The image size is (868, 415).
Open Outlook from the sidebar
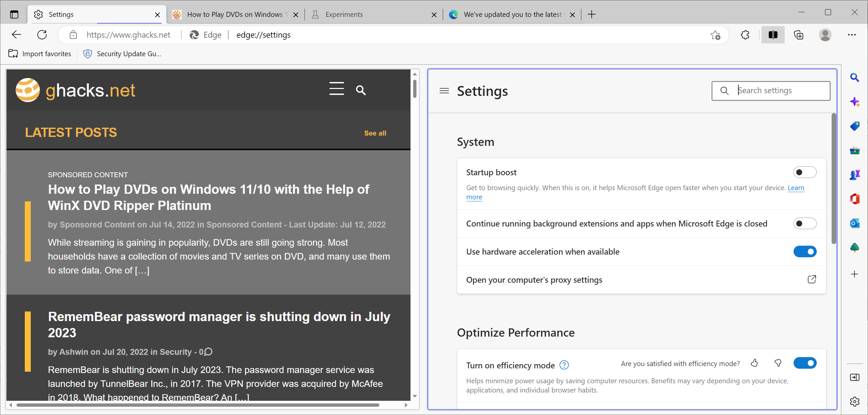855,223
